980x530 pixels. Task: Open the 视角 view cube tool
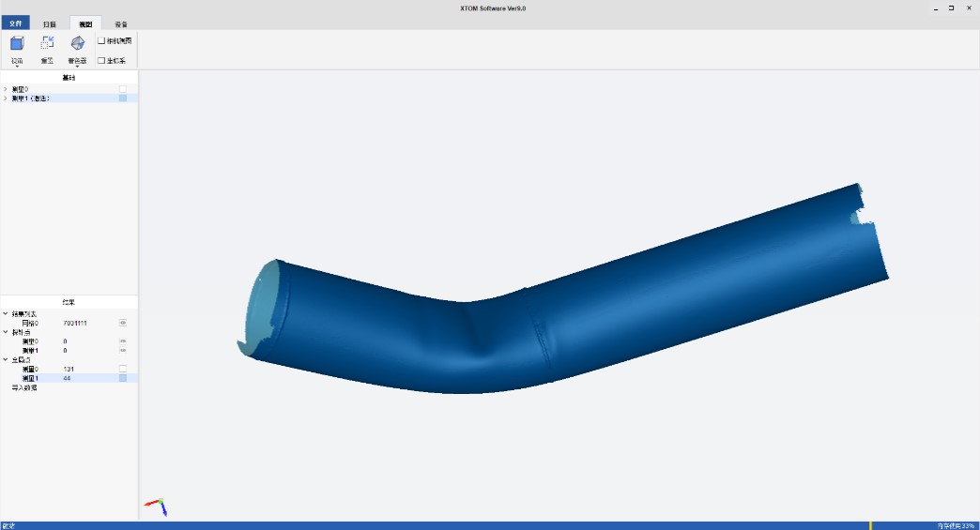click(17, 43)
